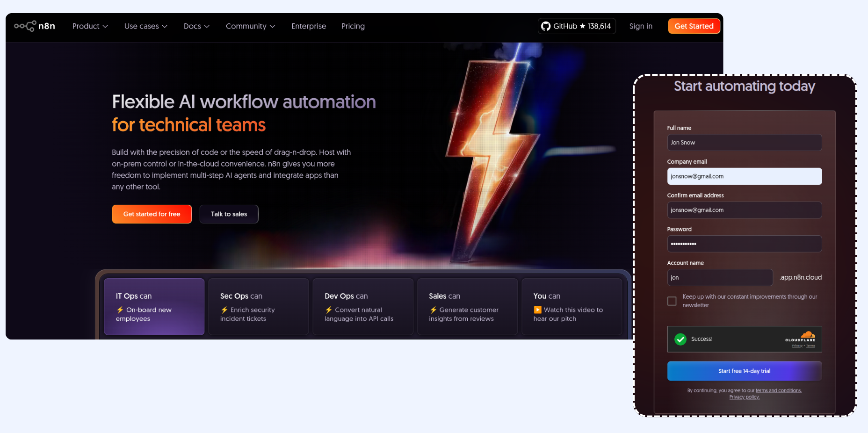Expand the Use cases dropdown menu
Screen dimensions: 868x433
[146, 26]
